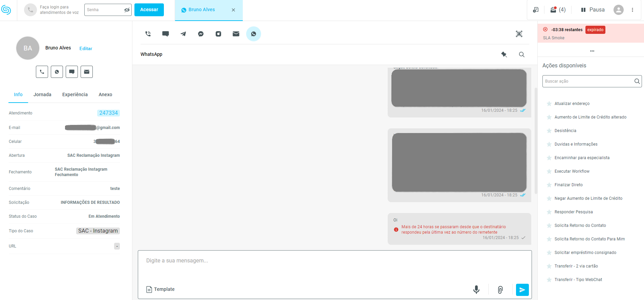This screenshot has height=300, width=644.
Task: Open the user profile avatar menu
Action: (x=618, y=10)
